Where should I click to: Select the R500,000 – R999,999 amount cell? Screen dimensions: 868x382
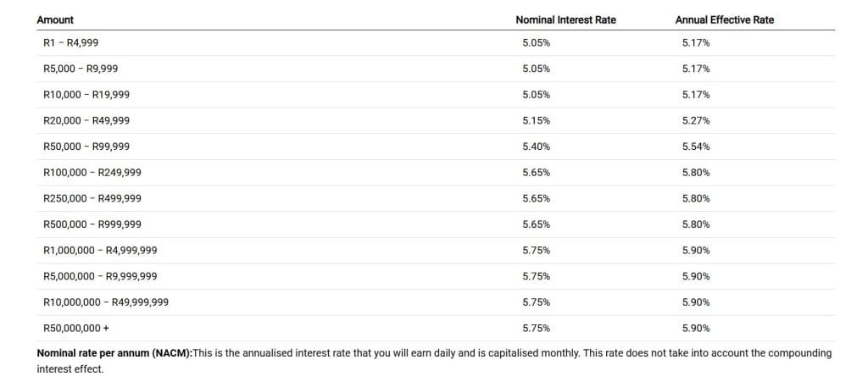(92, 224)
